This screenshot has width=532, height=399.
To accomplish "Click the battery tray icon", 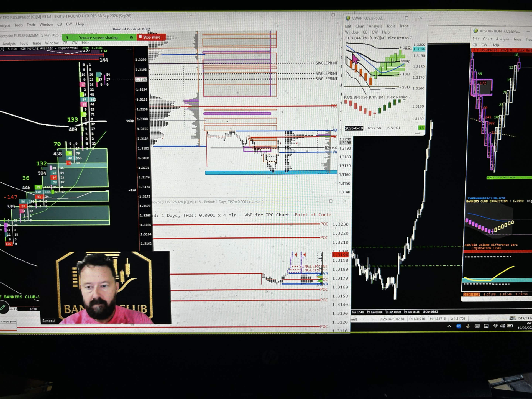I will point(510,326).
